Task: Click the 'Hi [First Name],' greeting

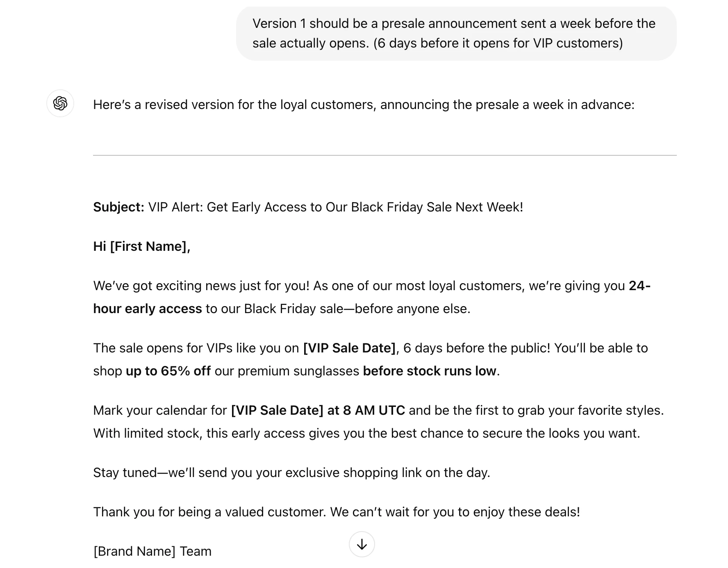Action: [x=141, y=246]
